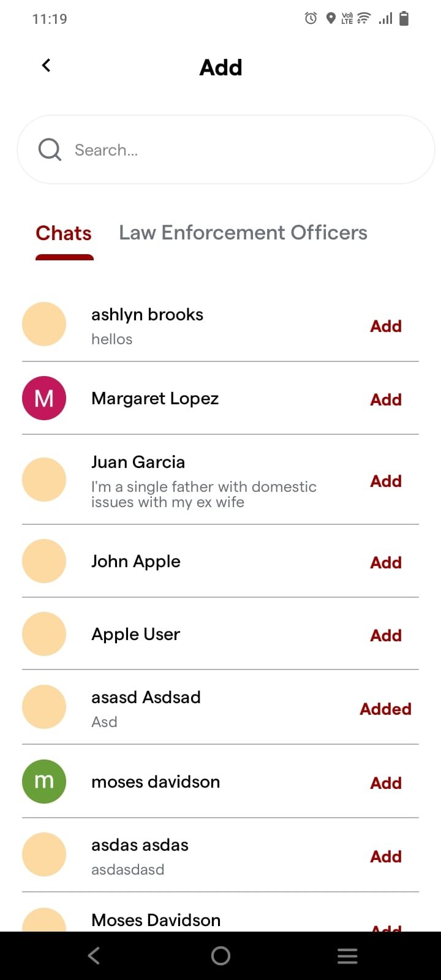Viewport: 441px width, 980px height.
Task: Add ashlyn brooks
Action: pyautogui.click(x=386, y=326)
